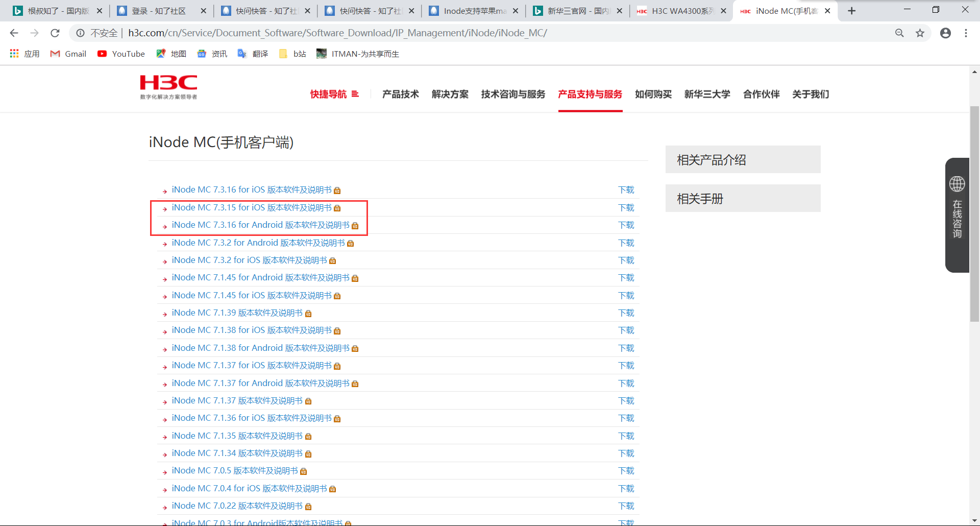
Task: Click the page vertical scrollbar thumb
Action: click(x=974, y=213)
